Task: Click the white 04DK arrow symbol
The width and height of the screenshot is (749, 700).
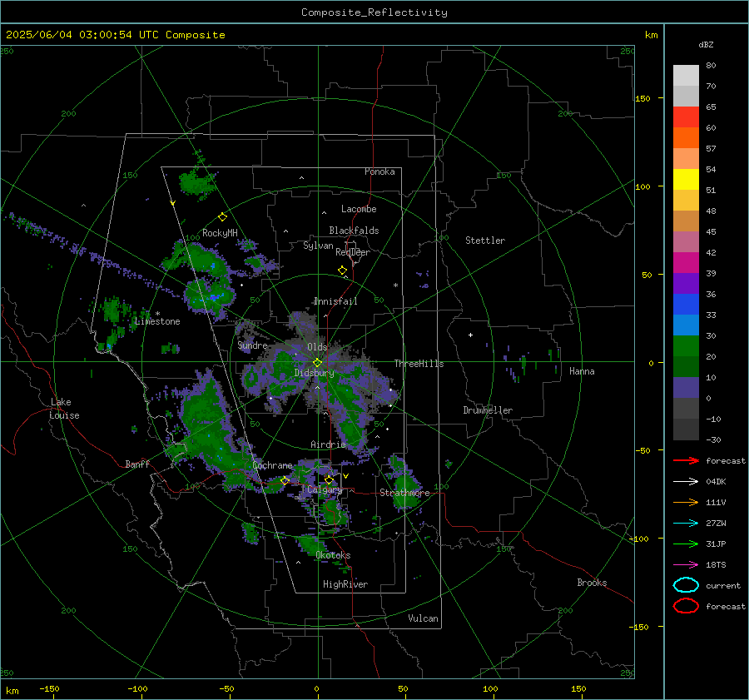Action: tap(686, 481)
